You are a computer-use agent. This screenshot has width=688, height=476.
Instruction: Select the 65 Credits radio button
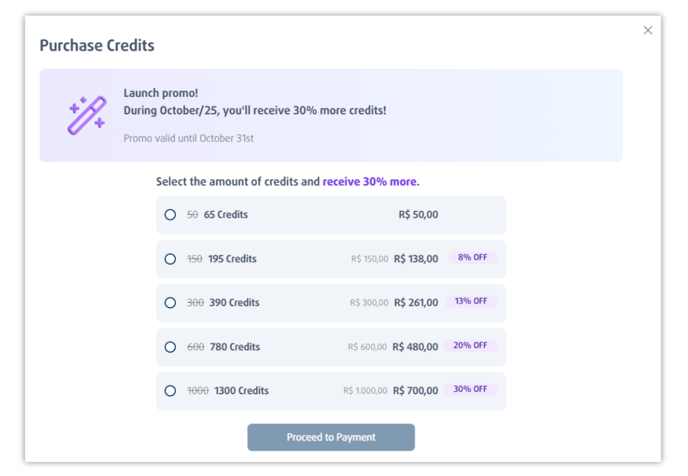(170, 215)
